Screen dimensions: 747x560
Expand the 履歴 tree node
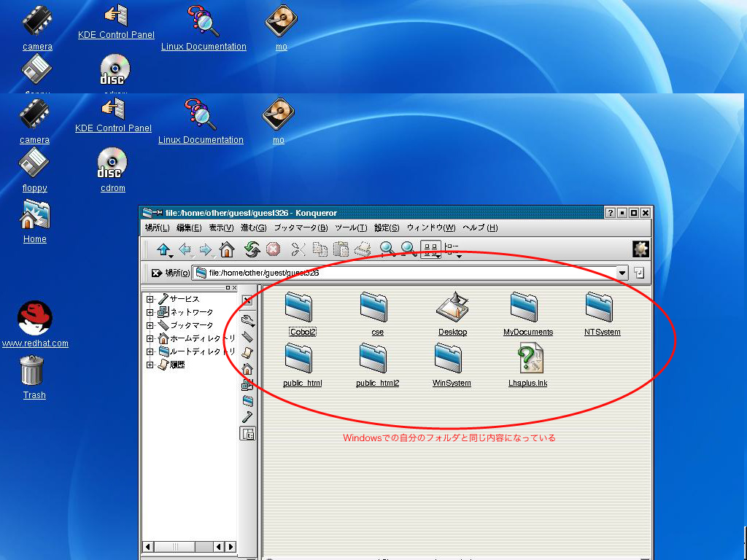coord(150,365)
